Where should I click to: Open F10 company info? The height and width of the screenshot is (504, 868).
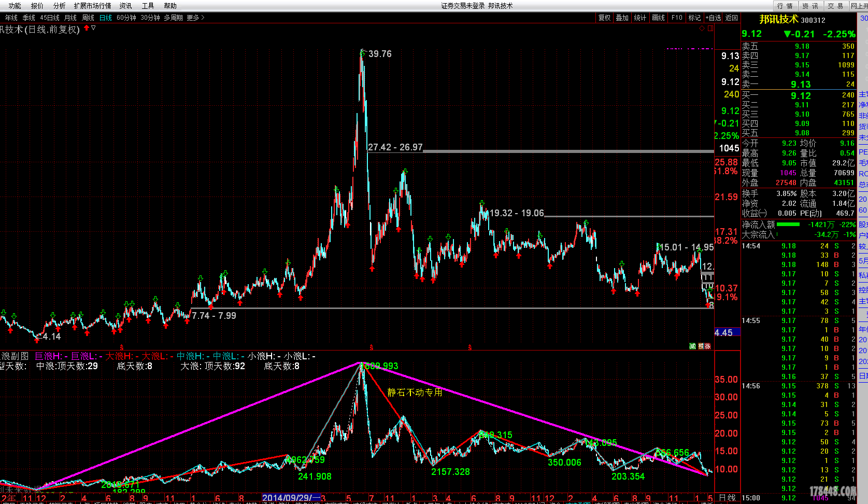677,18
